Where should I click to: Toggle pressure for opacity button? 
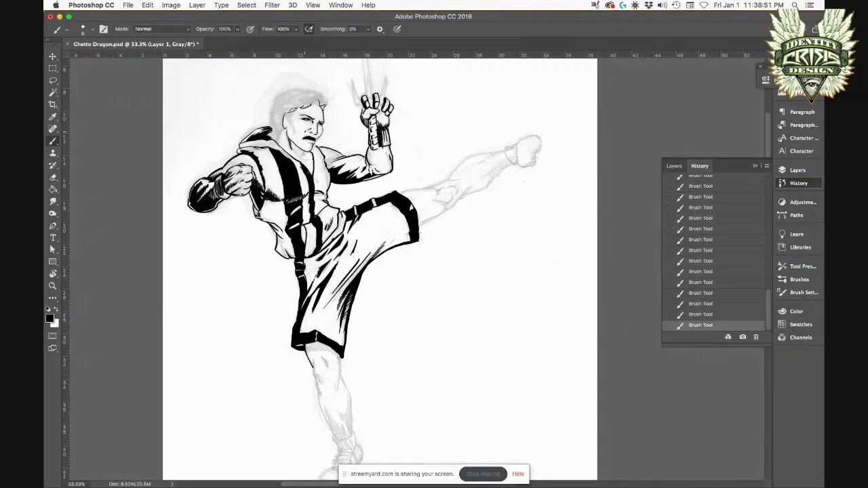tap(250, 29)
